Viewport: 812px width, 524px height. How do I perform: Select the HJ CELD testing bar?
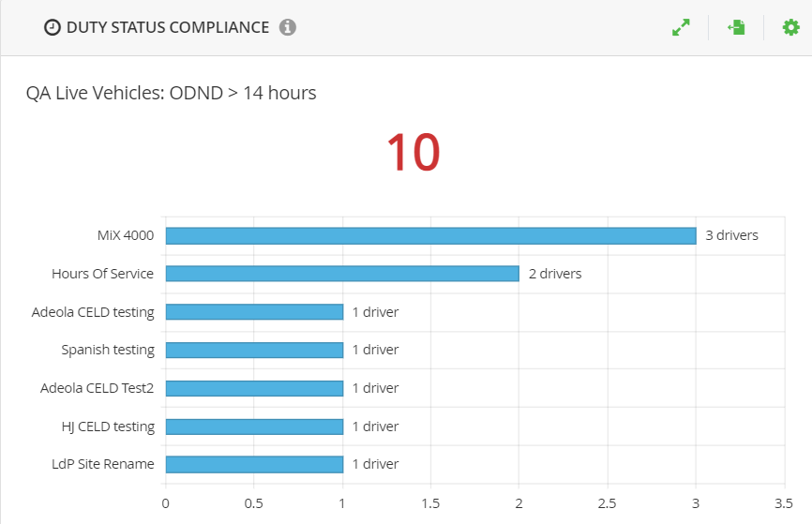[254, 427]
